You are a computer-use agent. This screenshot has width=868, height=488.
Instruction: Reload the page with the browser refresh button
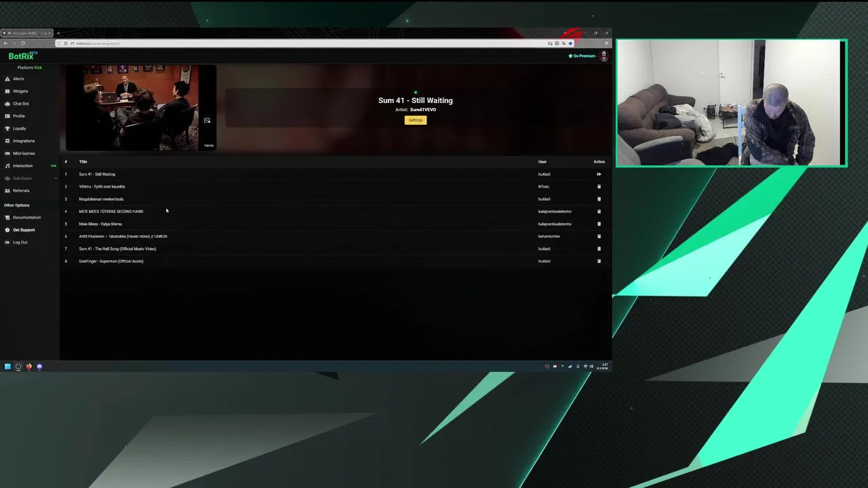tap(23, 43)
